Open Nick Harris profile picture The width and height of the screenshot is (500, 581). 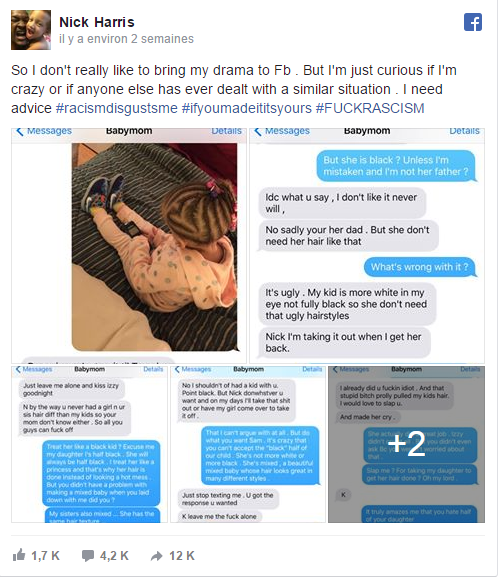coord(31,30)
